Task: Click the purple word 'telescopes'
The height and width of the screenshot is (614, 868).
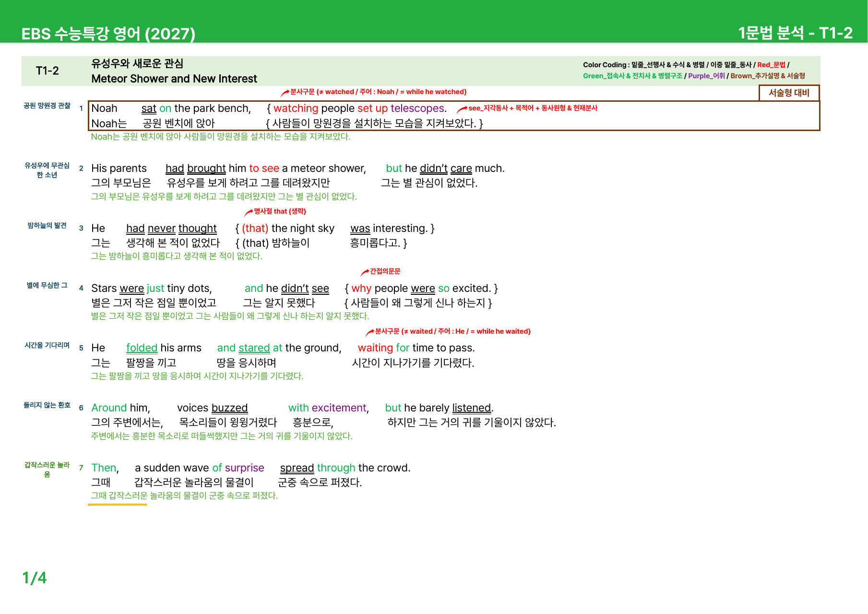Action: tap(417, 108)
